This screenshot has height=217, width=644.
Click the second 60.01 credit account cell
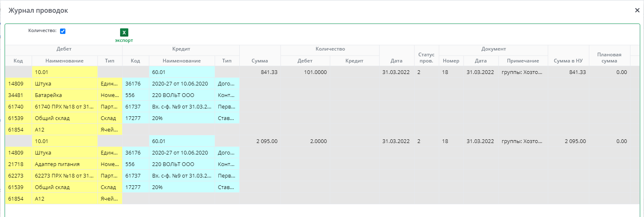tap(181, 141)
